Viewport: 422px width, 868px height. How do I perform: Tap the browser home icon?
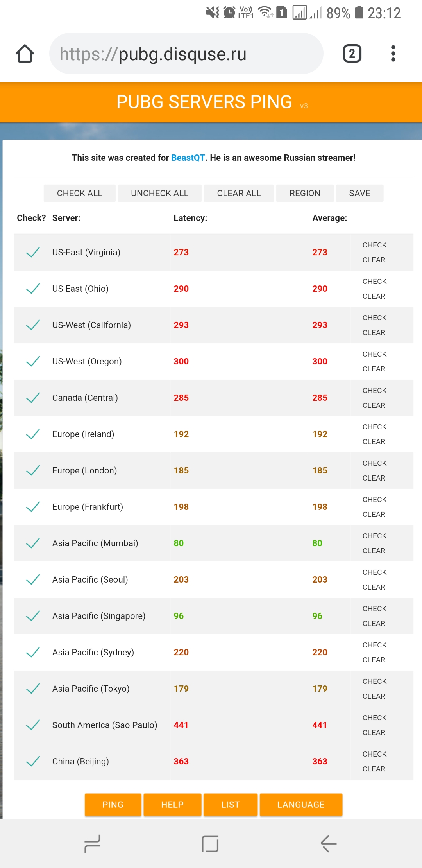[x=25, y=54]
